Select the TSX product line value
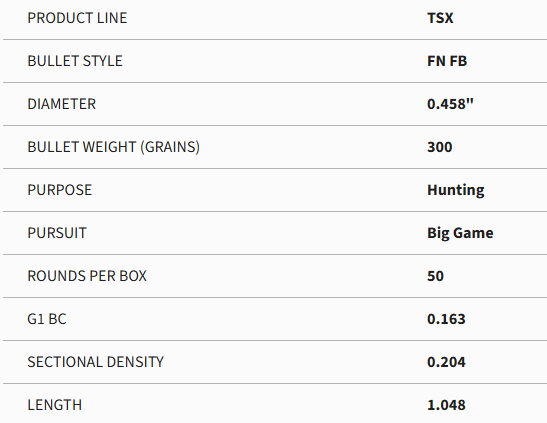 [x=440, y=18]
